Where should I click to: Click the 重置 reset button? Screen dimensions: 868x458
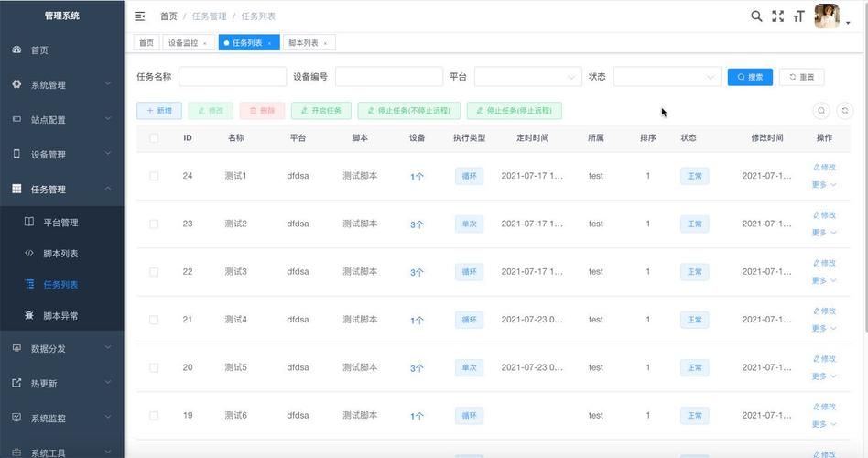click(801, 77)
